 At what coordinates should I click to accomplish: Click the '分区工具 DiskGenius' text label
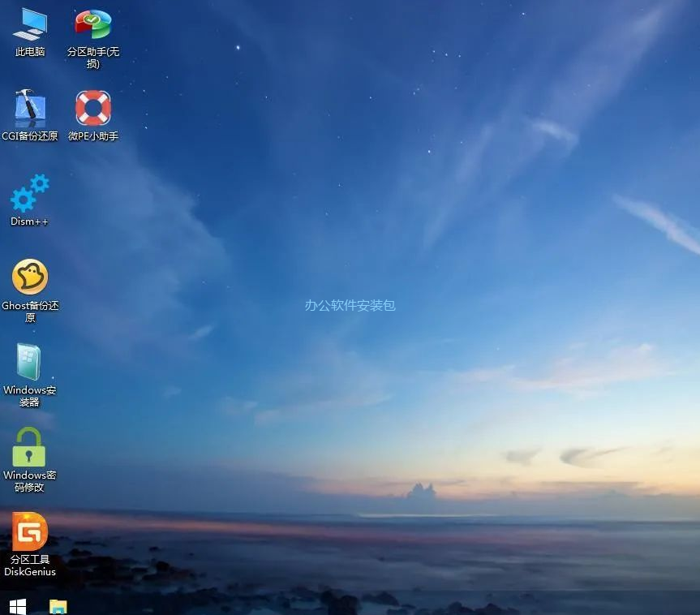pyautogui.click(x=30, y=566)
